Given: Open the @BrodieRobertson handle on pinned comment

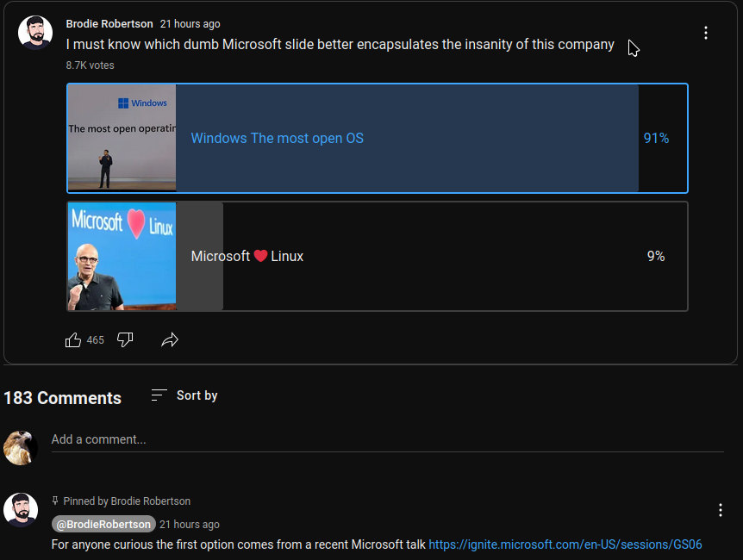Looking at the screenshot, I should (103, 524).
